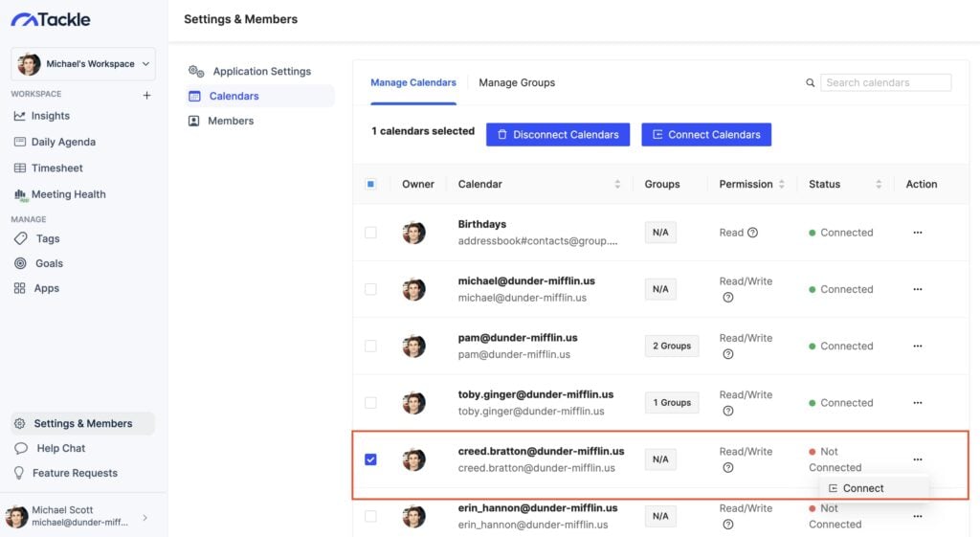This screenshot has width=980, height=537.
Task: Click the Feature Requests lightbulb icon
Action: pyautogui.click(x=19, y=473)
